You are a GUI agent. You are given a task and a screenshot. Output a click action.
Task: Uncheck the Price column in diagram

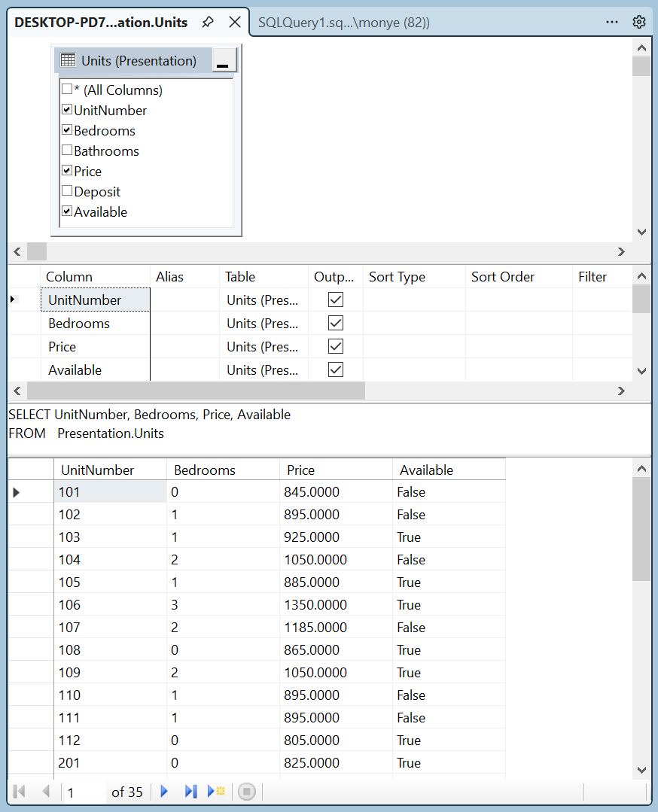click(x=67, y=170)
